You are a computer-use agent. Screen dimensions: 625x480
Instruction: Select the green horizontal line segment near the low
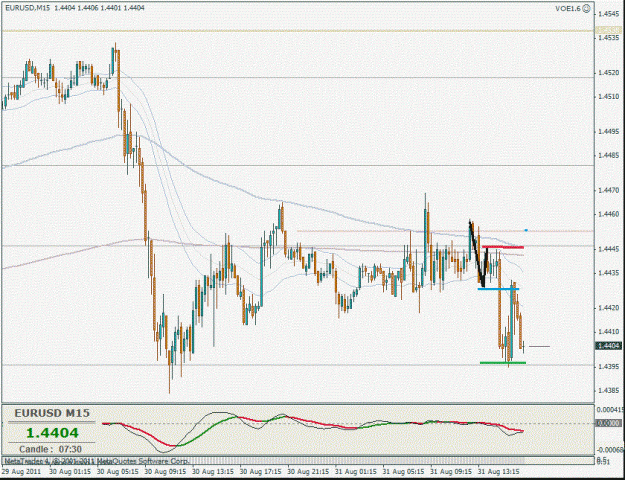point(503,363)
